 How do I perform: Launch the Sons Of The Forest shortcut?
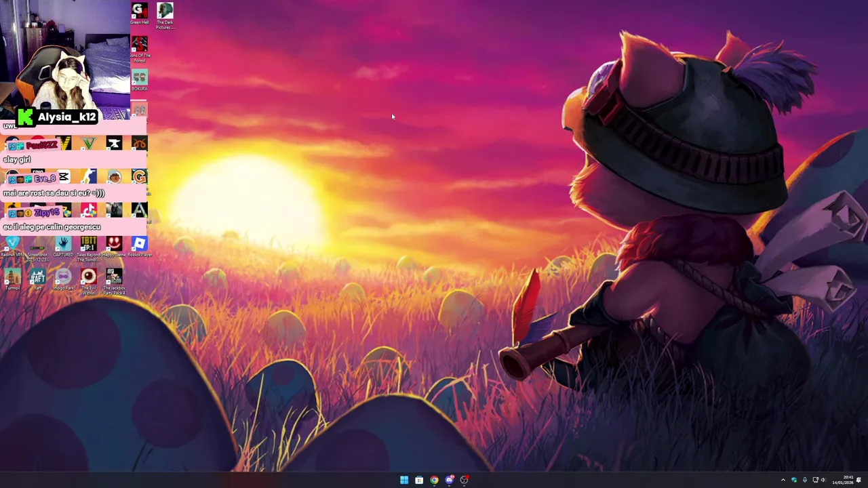(140, 49)
